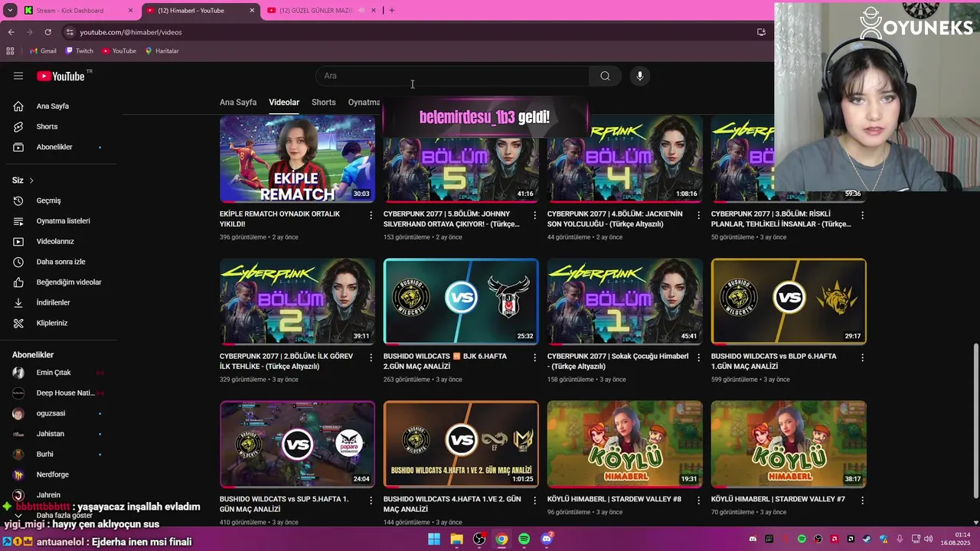Play BUSHIDO WILDCATS vs SUP thumbnail
Image resolution: width=980 pixels, height=551 pixels.
tap(297, 444)
